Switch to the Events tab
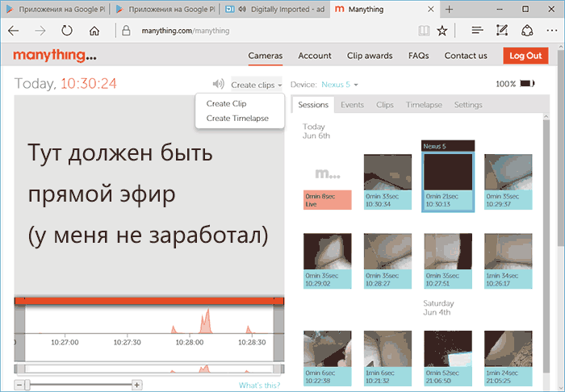This screenshot has height=392, width=565. [x=352, y=105]
